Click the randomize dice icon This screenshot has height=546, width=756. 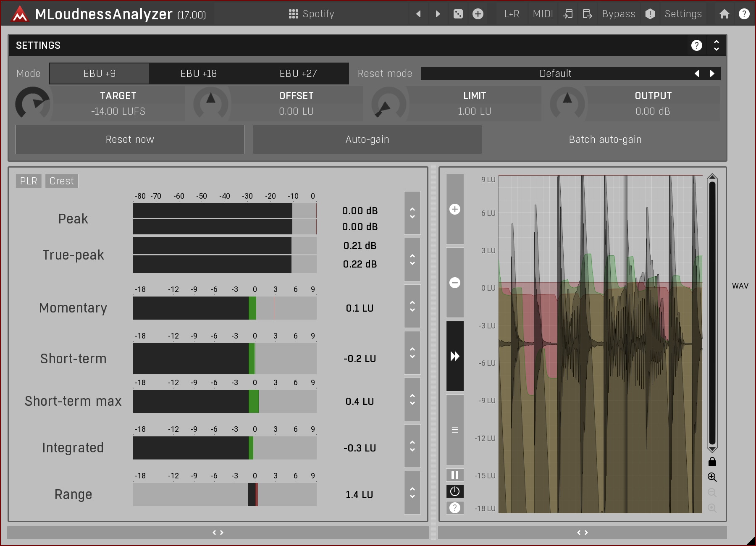point(458,14)
